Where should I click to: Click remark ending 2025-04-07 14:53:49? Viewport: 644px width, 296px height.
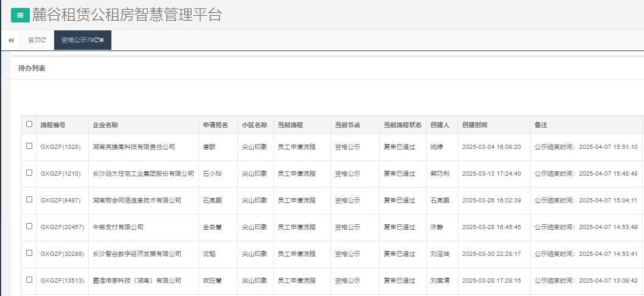[x=586, y=227]
